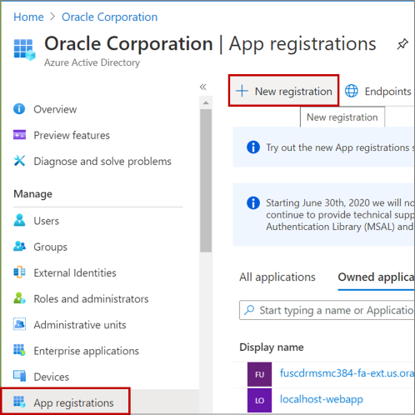
Task: Collapse the sidebar with double chevron
Action: [203, 87]
